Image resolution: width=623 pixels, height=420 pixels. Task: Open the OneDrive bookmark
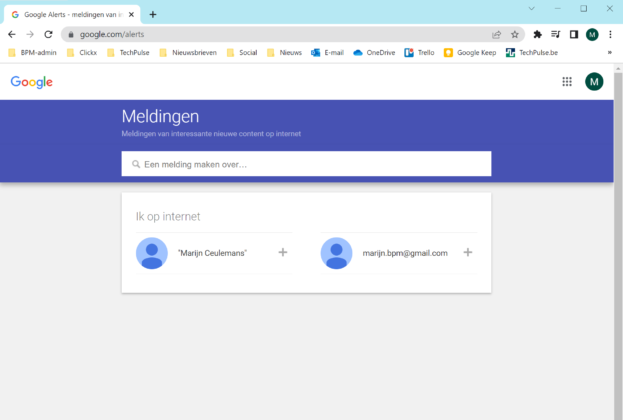coord(374,52)
